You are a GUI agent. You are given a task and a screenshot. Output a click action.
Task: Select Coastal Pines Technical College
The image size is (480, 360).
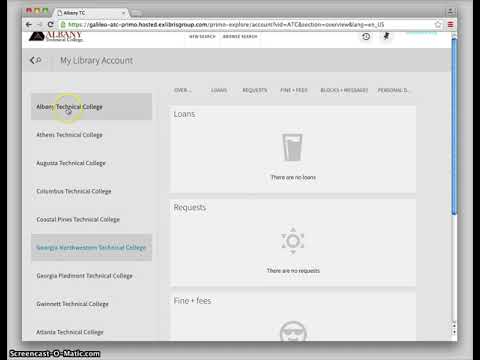(91, 219)
